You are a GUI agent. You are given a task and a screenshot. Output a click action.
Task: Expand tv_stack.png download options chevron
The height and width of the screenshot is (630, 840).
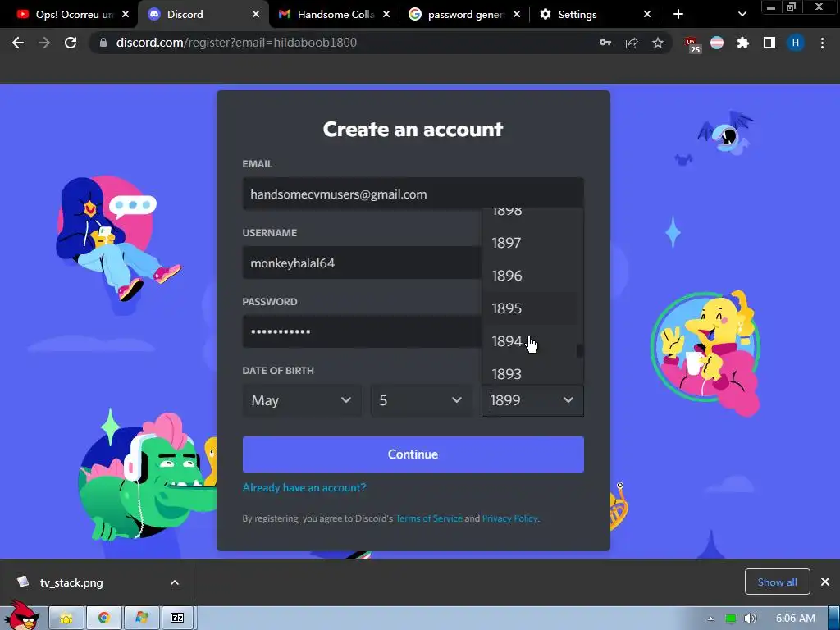click(175, 582)
